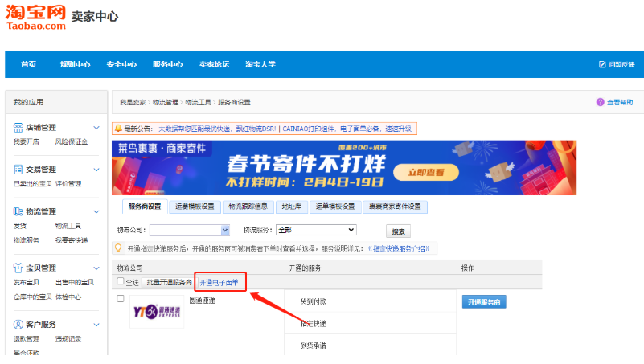Click 批量开通服务商 button
Screen dimensions: 644x364
click(x=169, y=282)
